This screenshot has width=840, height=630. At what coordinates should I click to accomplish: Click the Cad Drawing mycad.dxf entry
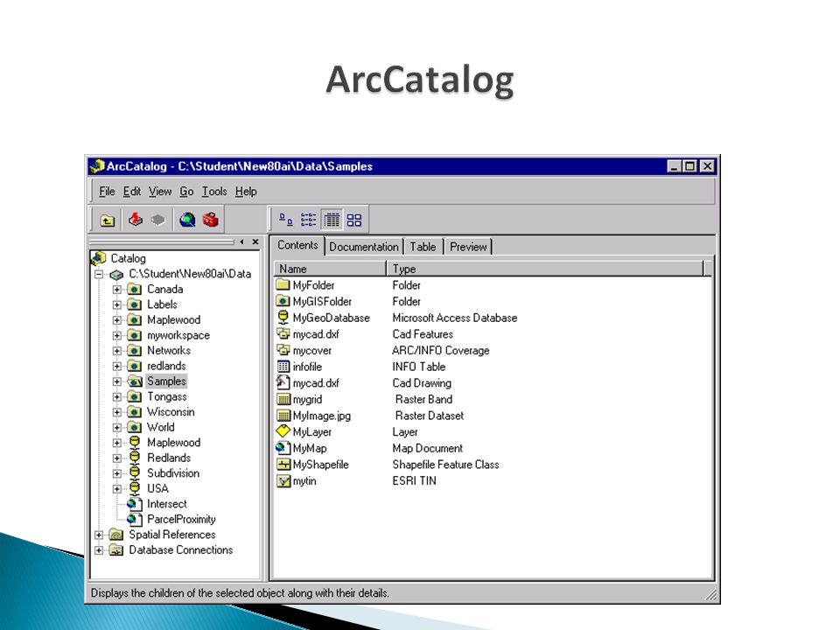pyautogui.click(x=316, y=383)
